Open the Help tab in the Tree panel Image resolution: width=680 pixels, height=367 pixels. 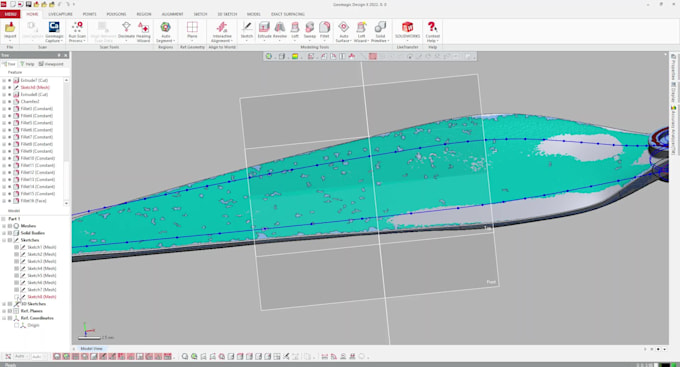(27, 64)
